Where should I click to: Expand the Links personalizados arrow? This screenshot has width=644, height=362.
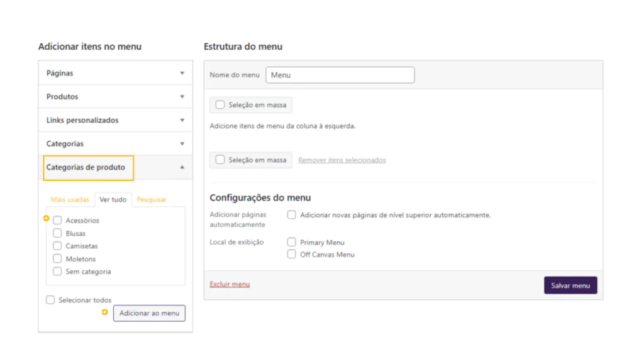pos(182,120)
